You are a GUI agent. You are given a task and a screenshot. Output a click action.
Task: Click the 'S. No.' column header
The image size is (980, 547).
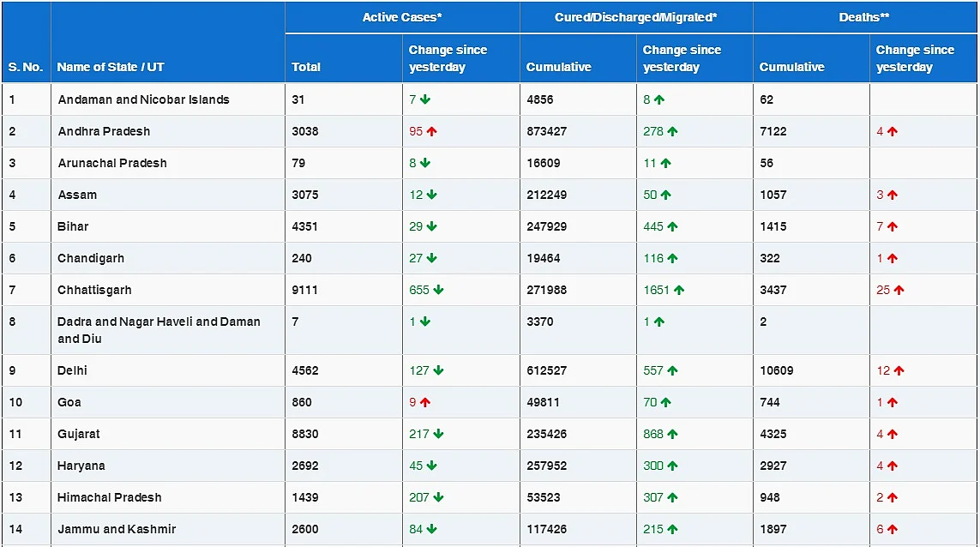[26, 67]
